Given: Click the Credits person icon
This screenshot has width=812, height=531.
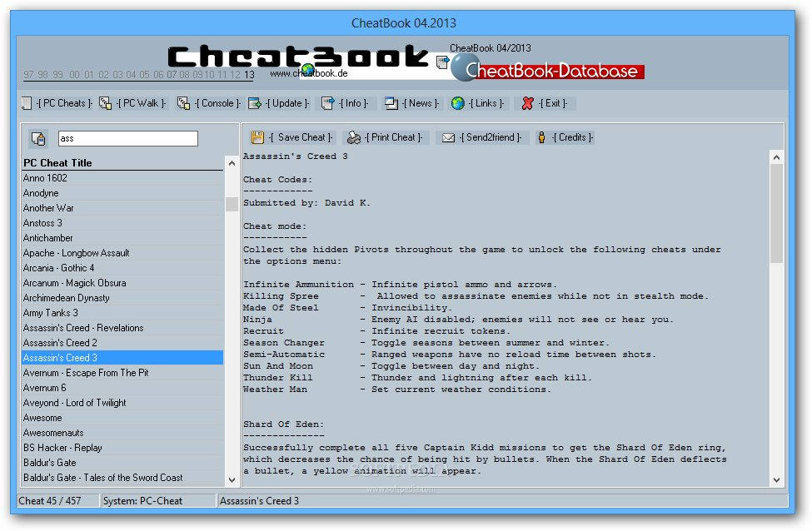Looking at the screenshot, I should pos(541,137).
